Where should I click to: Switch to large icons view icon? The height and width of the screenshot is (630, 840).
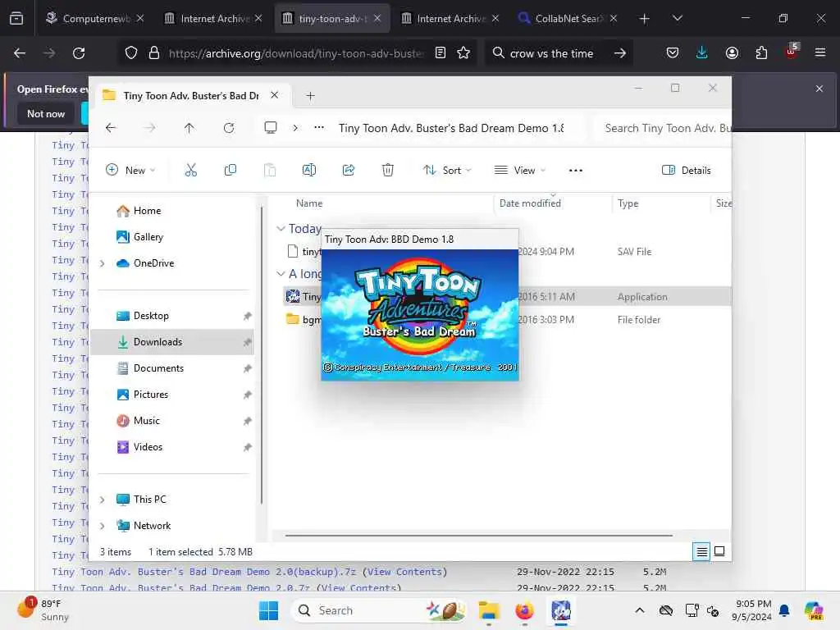719,551
